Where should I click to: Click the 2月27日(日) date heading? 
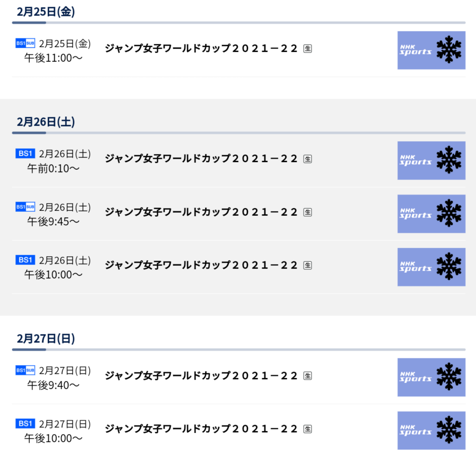click(x=46, y=338)
